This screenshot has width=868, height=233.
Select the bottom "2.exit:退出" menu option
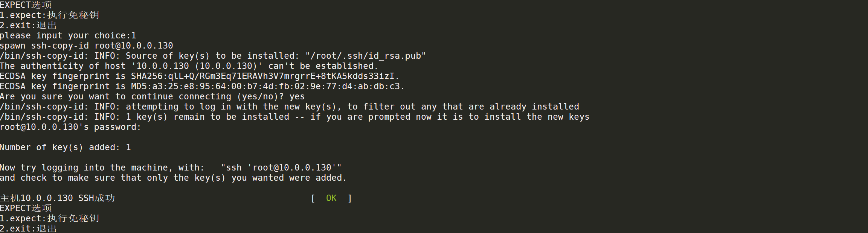tap(28, 228)
